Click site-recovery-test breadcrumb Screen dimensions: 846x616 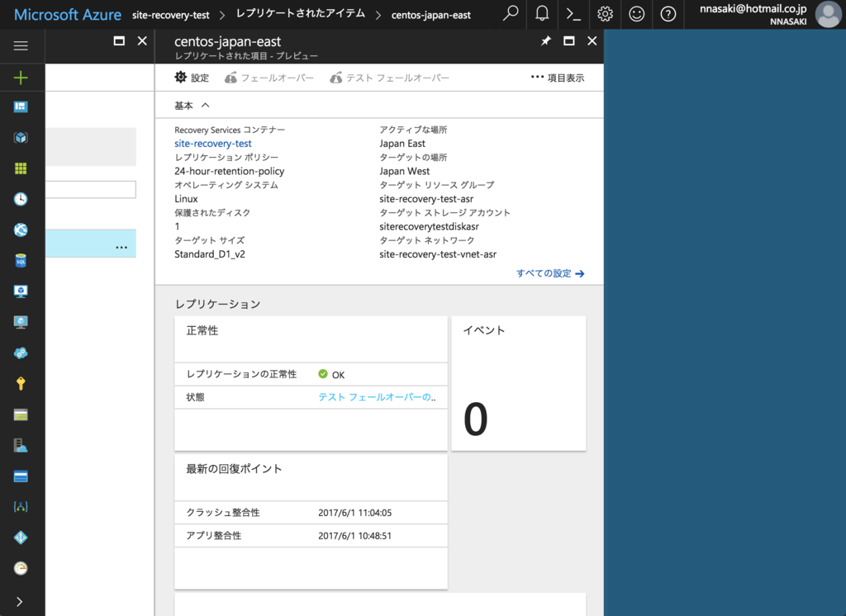(x=170, y=15)
